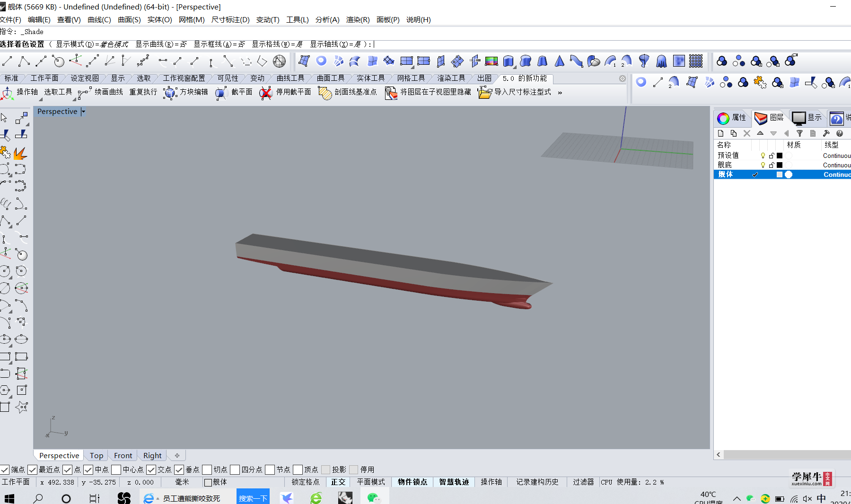Screen dimensions: 851x504
Task: Choose the line tangent to sphere tool
Action: tap(58, 61)
